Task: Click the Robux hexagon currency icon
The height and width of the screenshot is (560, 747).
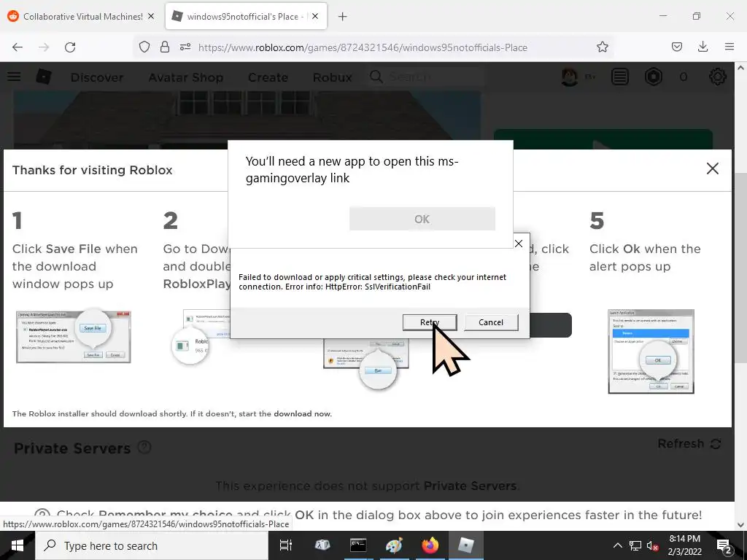Action: [x=653, y=77]
